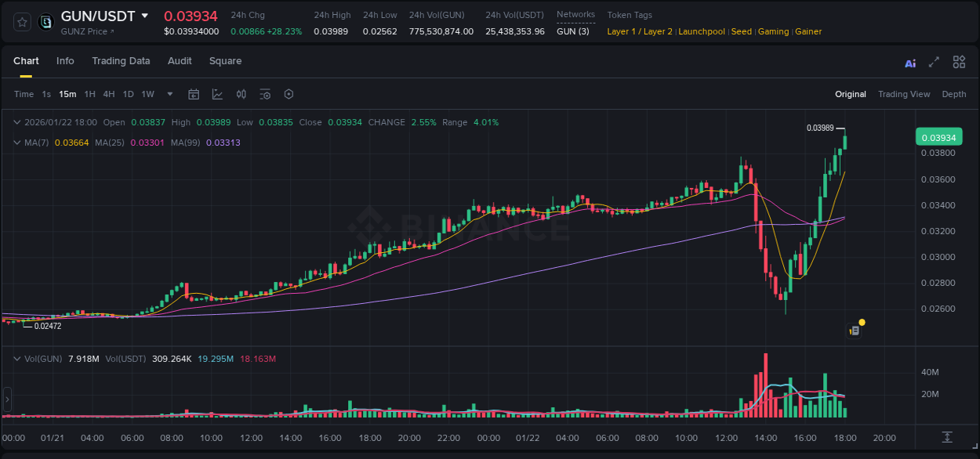
Task: Open the widgets grid panel
Action: click(959, 62)
